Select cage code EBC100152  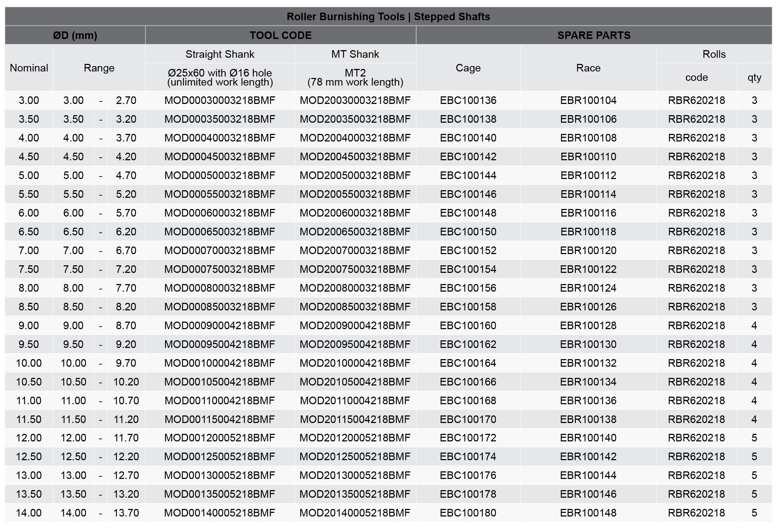(468, 250)
